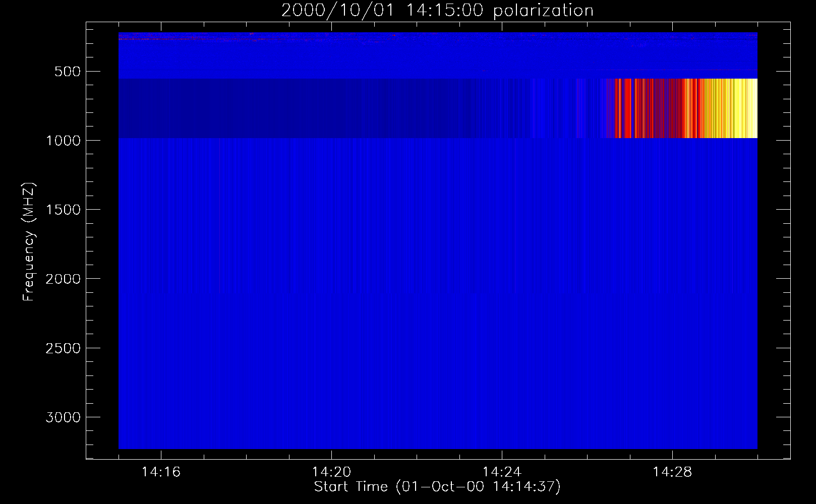Click the 1000 frequency tick label
The height and width of the screenshot is (504, 816).
[63, 141]
